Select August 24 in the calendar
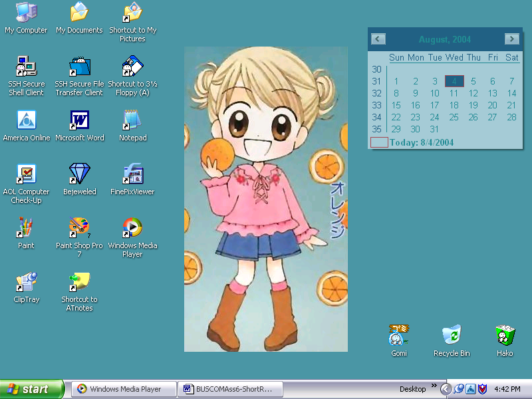The height and width of the screenshot is (399, 532). point(435,117)
